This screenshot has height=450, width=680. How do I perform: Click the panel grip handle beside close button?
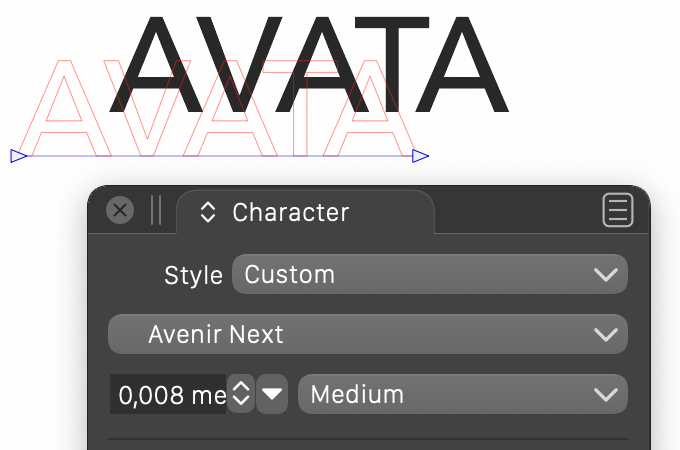156,210
